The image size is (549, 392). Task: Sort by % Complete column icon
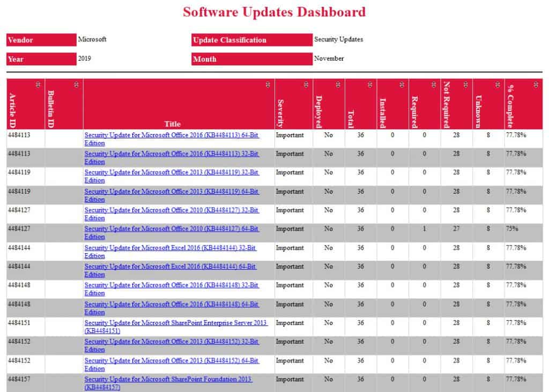pyautogui.click(x=536, y=84)
